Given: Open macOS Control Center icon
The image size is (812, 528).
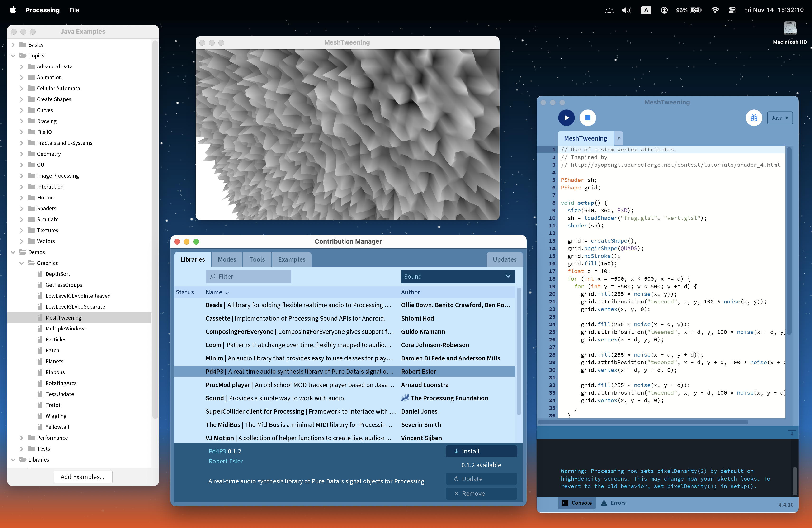Looking at the screenshot, I should coord(732,10).
